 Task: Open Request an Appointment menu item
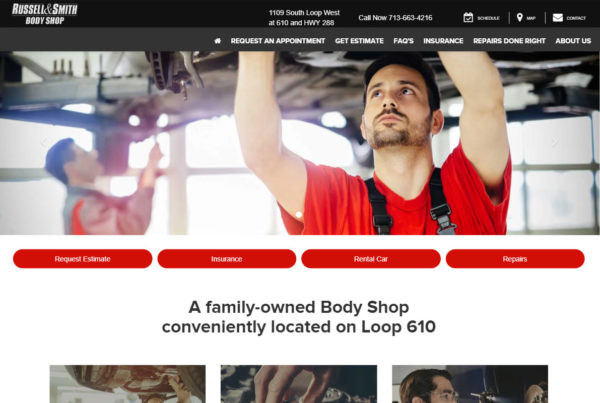click(x=278, y=41)
